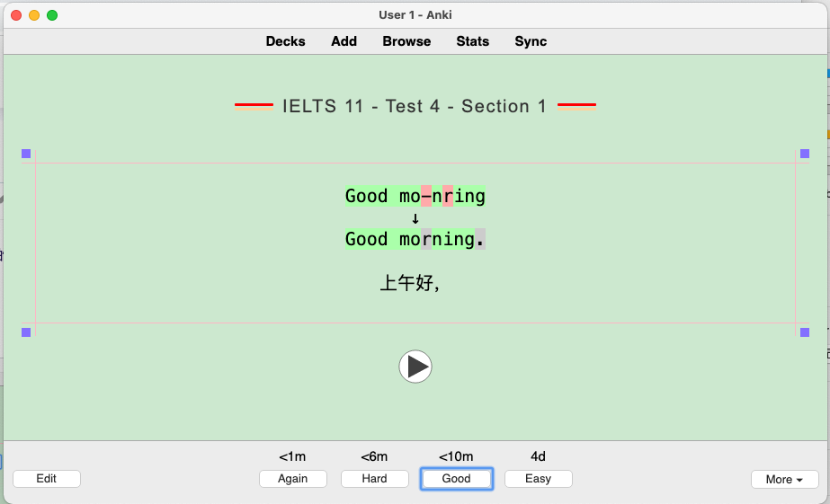Sync the collection via Sync
This screenshot has height=504, width=830.
531,41
